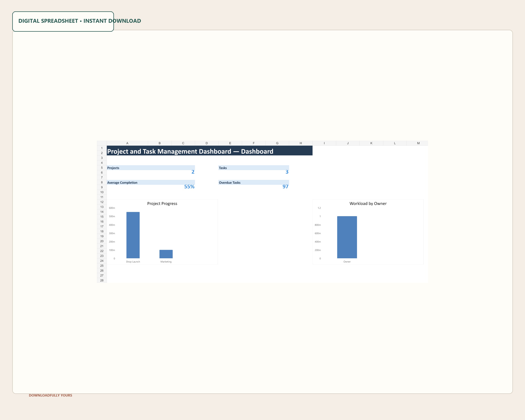Click the Tasks value 3

coord(287,172)
